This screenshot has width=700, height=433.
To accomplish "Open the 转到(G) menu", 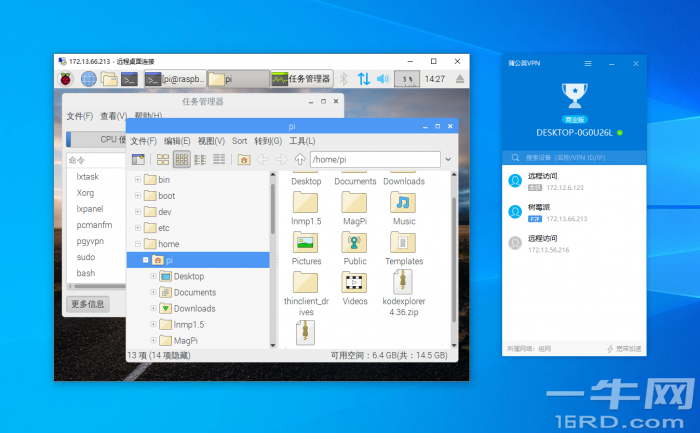I will click(x=268, y=141).
